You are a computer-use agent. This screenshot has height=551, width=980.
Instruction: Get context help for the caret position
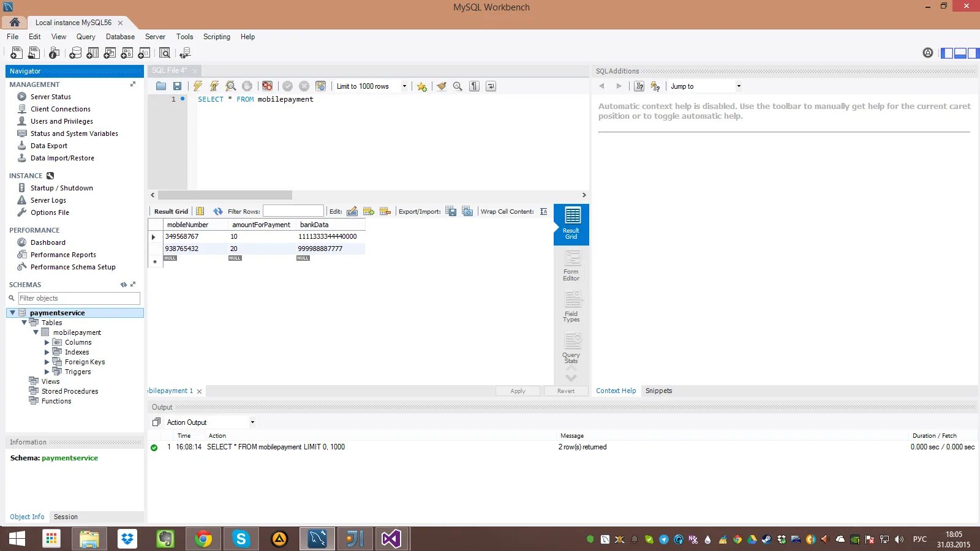pos(655,86)
